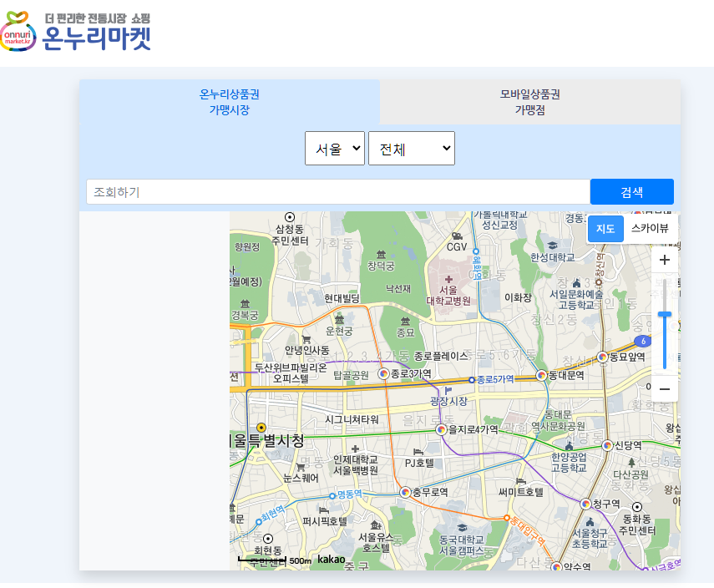Screen dimensions: 714x588
Task: Click the 서일문화예술고등학교 map label
Action: click(x=576, y=299)
